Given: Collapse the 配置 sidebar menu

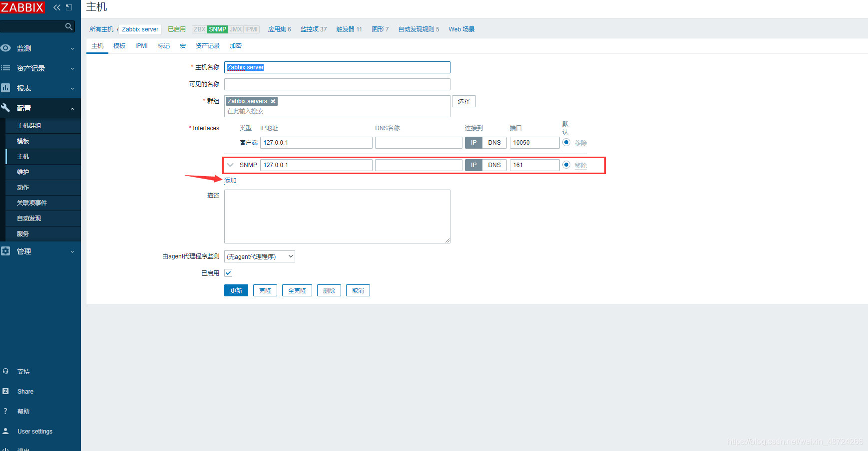Looking at the screenshot, I should pos(40,108).
